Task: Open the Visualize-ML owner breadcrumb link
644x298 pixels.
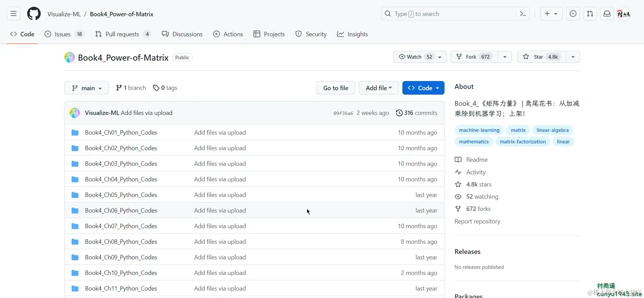Action: coord(64,14)
